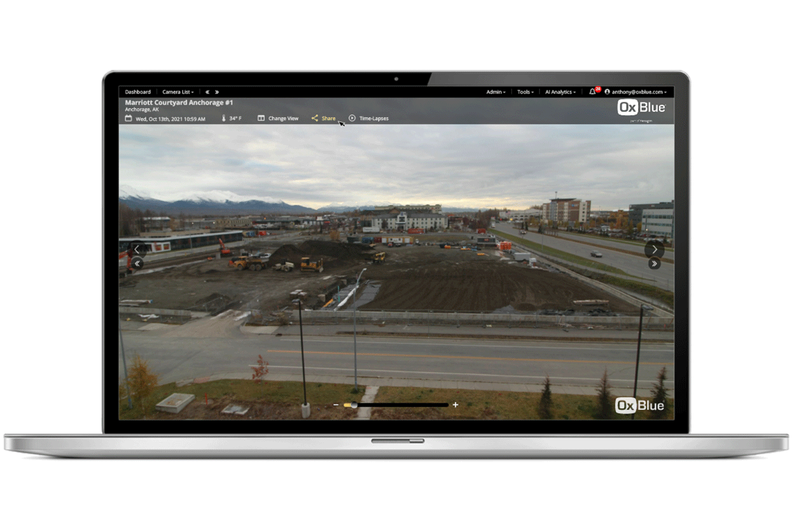Click the next camera double-arrow
This screenshot has height=532, width=792.
[216, 92]
